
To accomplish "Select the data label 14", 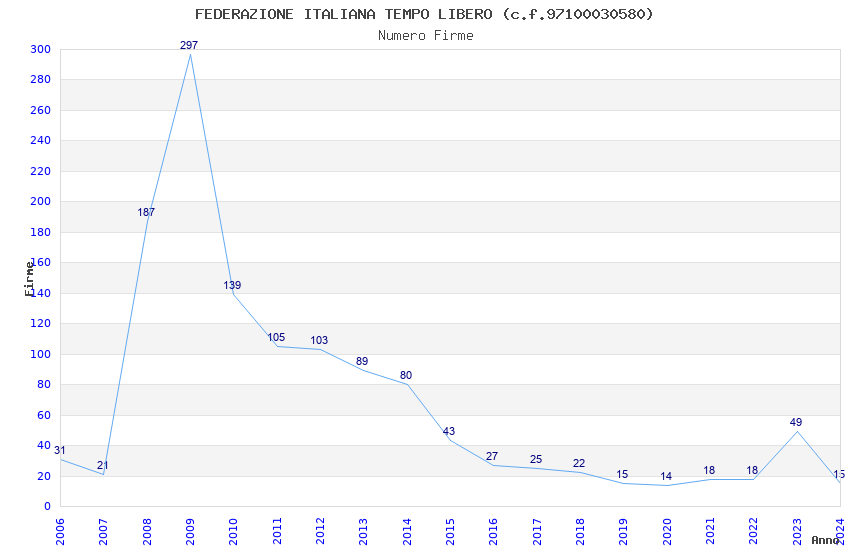I will point(666,476).
